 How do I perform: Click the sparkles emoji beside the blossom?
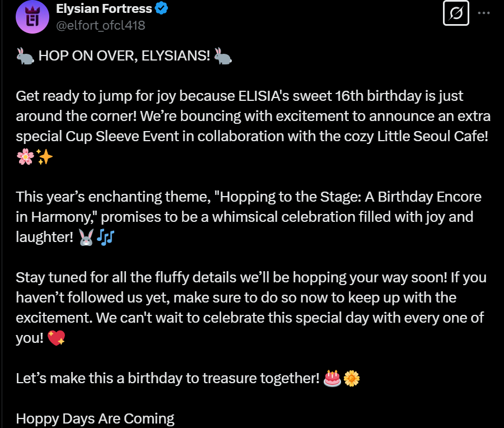(x=45, y=157)
